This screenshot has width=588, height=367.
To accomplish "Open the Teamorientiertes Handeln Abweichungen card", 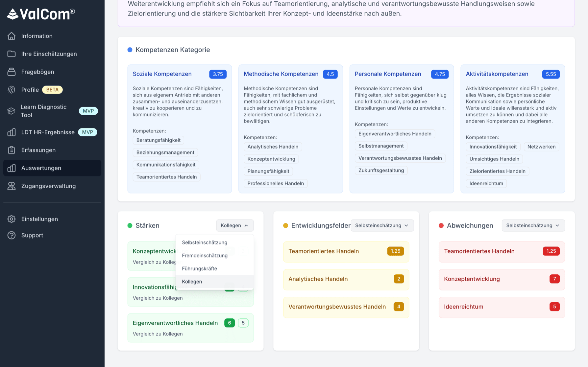I will tap(501, 251).
